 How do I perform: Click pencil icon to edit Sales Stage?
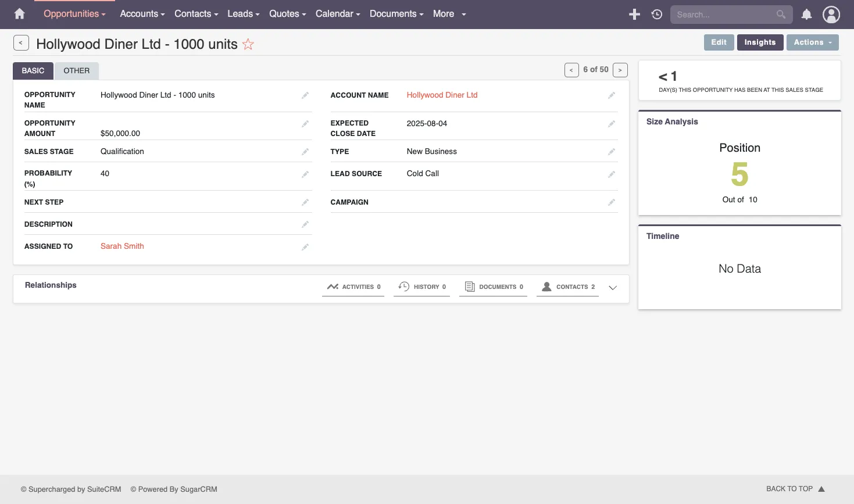tap(305, 152)
